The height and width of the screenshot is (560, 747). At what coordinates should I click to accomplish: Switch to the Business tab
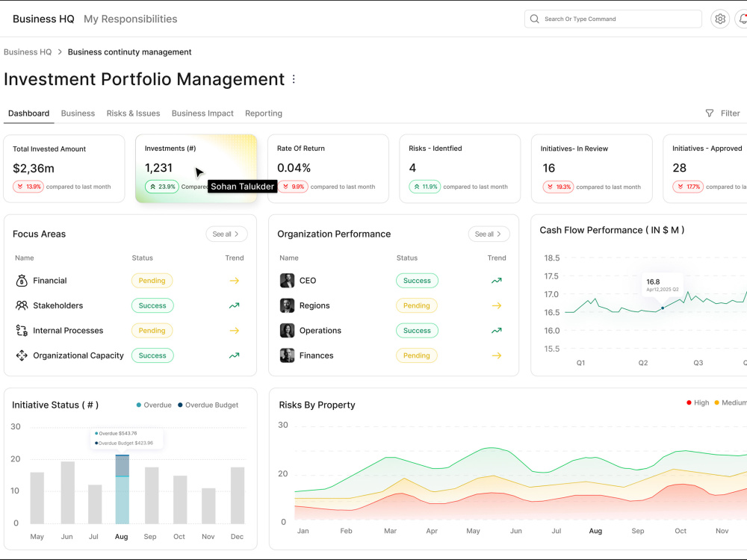[78, 113]
